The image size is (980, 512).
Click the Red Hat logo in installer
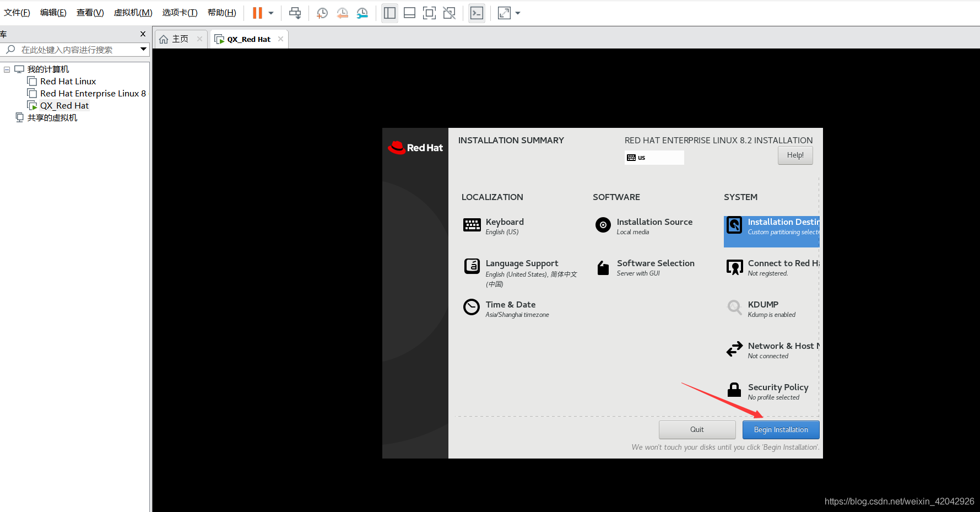pyautogui.click(x=415, y=147)
